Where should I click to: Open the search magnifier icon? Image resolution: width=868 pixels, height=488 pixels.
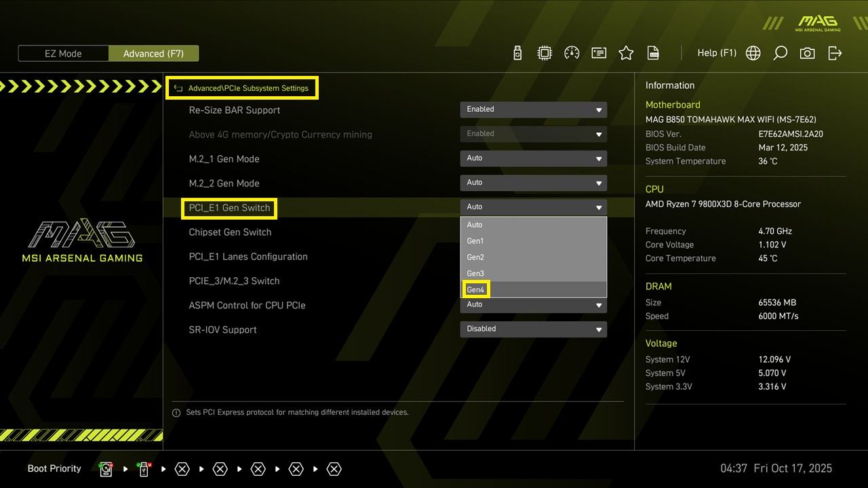(780, 53)
